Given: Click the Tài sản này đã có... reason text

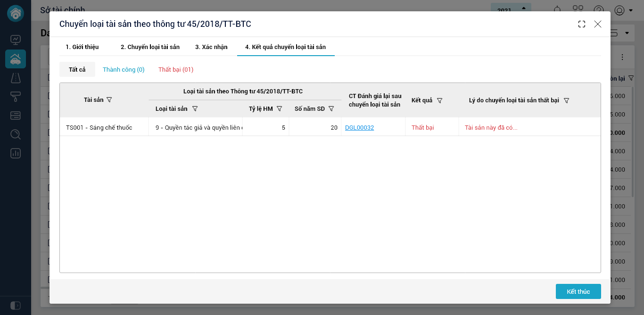Looking at the screenshot, I should click(491, 127).
